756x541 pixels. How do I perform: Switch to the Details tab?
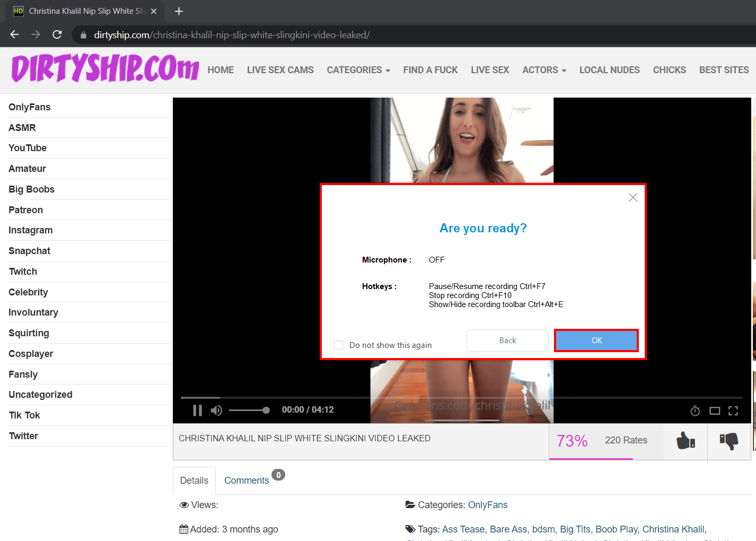[x=194, y=481]
